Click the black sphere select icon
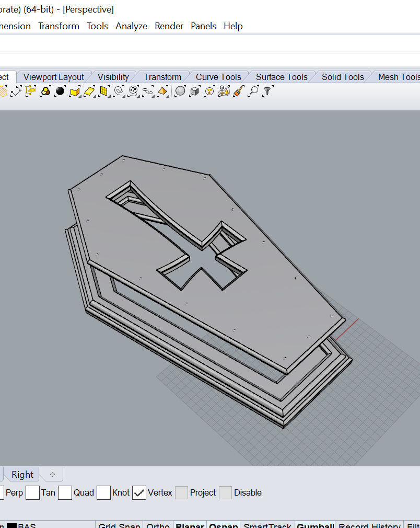Image resolution: width=420 pixels, height=528 pixels. coord(60,91)
